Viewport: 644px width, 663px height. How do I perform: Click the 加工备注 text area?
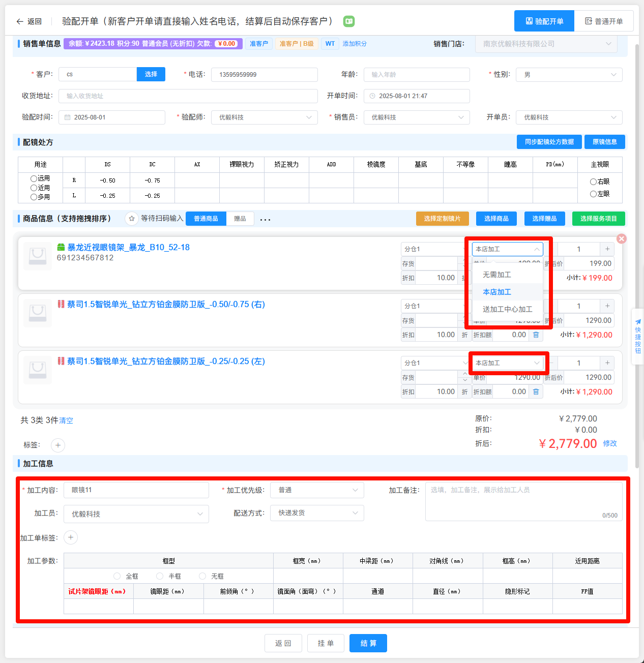pos(523,501)
